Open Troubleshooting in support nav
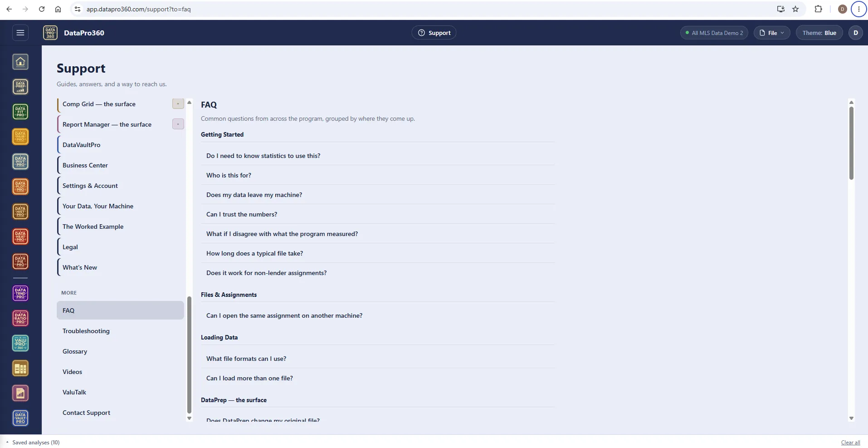Screen dimensions: 868x448 point(120,331)
